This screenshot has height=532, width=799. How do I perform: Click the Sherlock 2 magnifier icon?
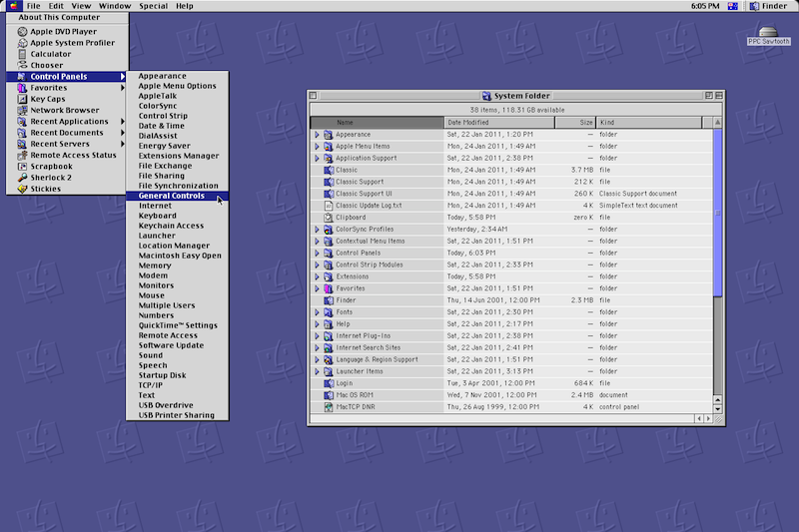(22, 178)
